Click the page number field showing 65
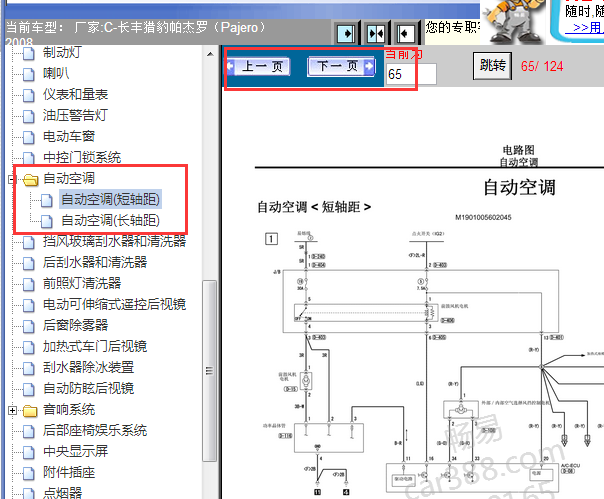 tap(411, 74)
